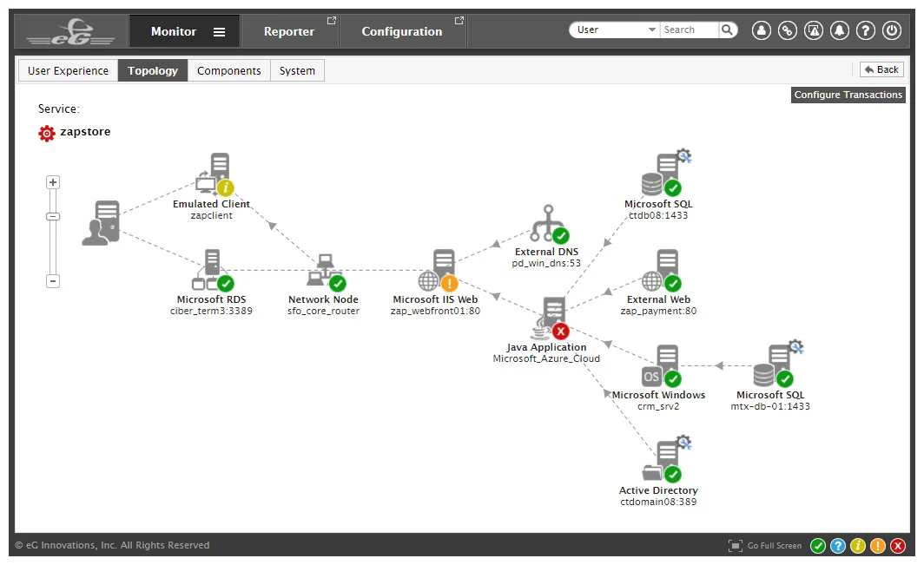The height and width of the screenshot is (565, 924).
Task: Click the yellow info legend icon in footer
Action: (x=858, y=546)
